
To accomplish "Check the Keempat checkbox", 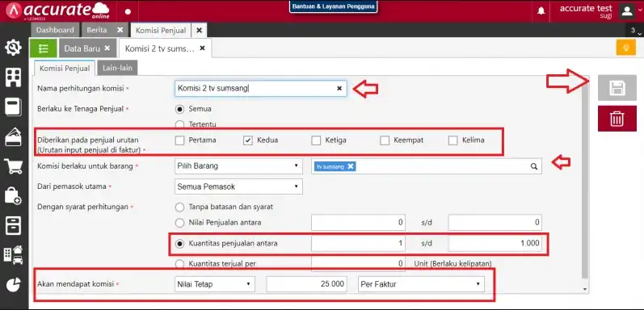I will click(x=385, y=140).
